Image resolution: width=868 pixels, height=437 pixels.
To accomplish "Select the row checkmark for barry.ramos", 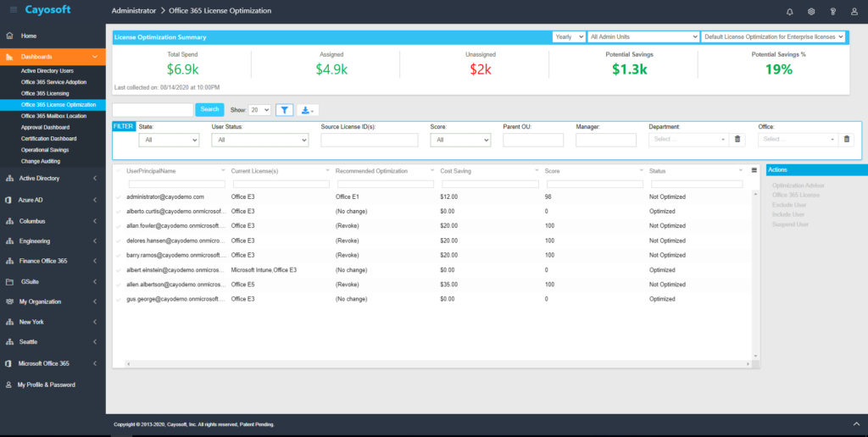I will (118, 255).
